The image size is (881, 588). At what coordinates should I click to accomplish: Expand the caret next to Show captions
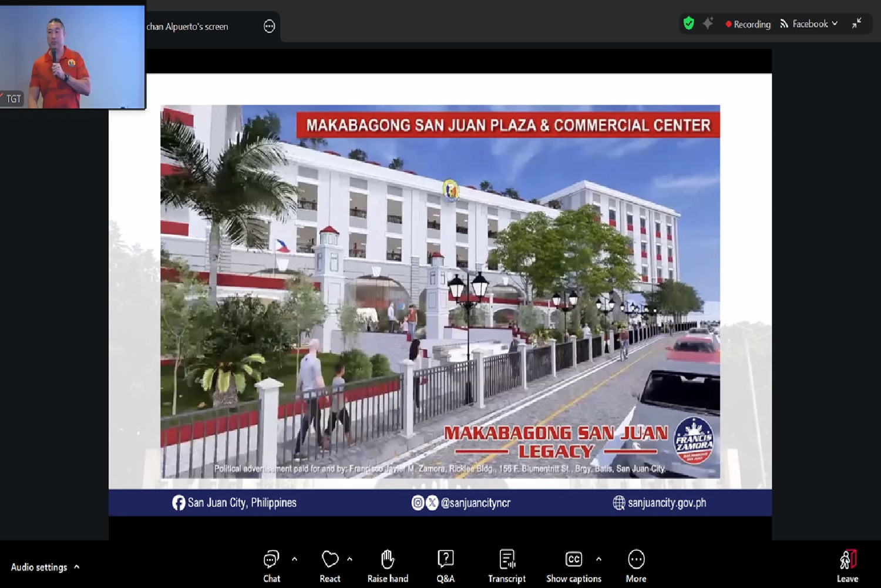pyautogui.click(x=598, y=559)
